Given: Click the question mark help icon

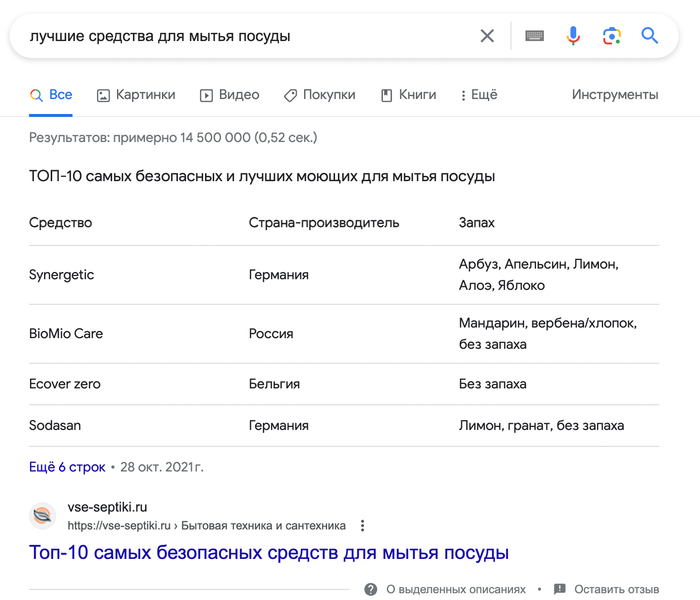Looking at the screenshot, I should tap(371, 589).
